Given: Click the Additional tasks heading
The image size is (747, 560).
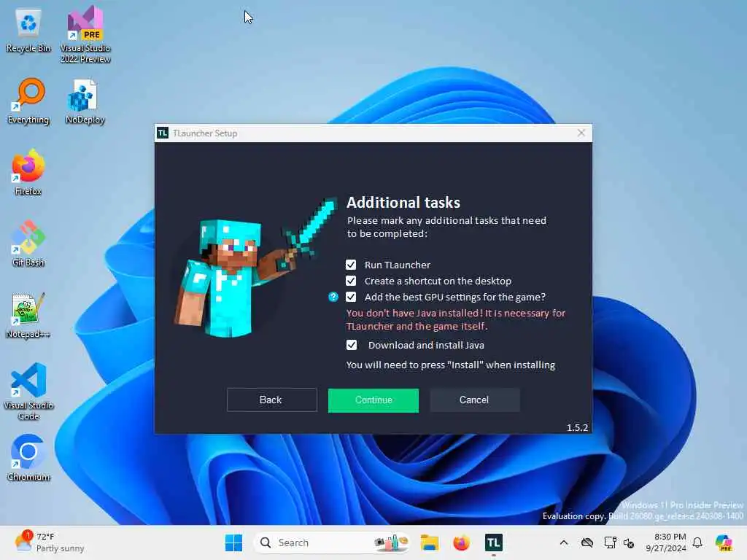Looking at the screenshot, I should tap(403, 203).
